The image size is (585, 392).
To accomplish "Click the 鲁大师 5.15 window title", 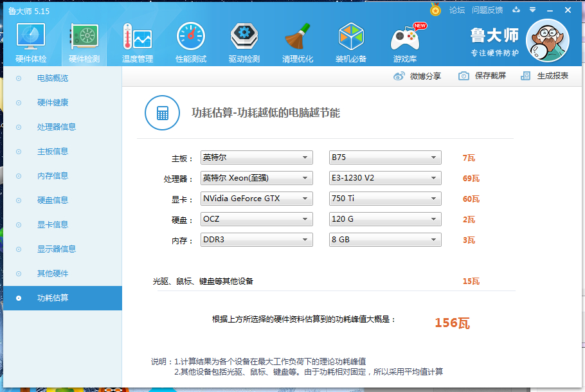I will coord(29,11).
